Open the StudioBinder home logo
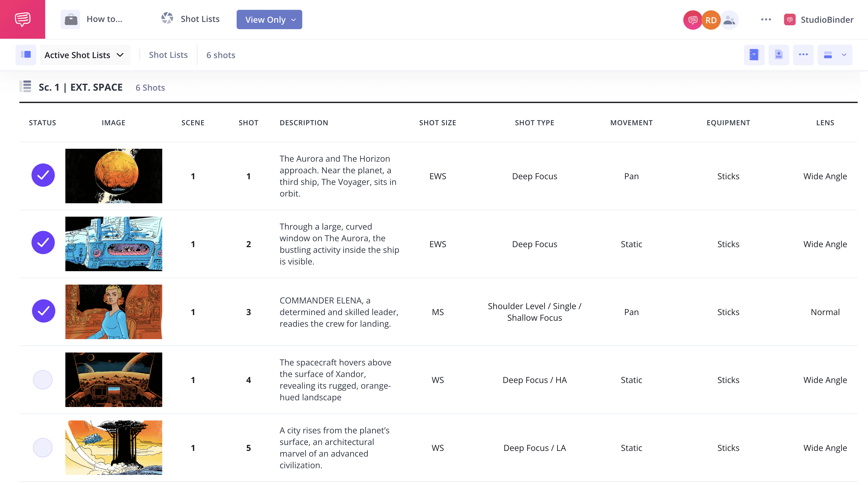 pyautogui.click(x=22, y=19)
